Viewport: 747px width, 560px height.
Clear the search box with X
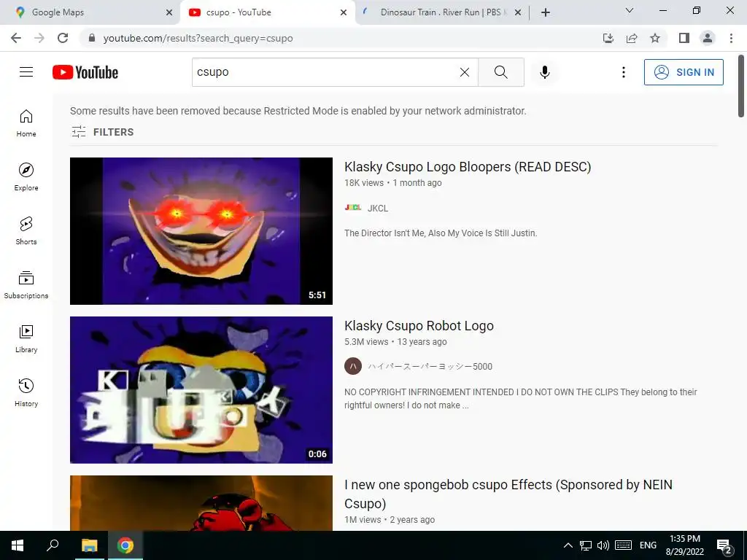[465, 72]
